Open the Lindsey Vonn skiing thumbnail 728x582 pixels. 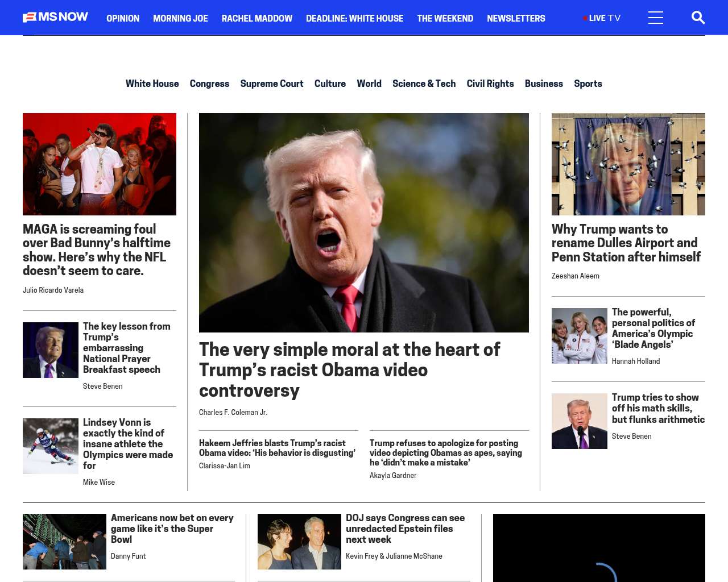point(51,446)
